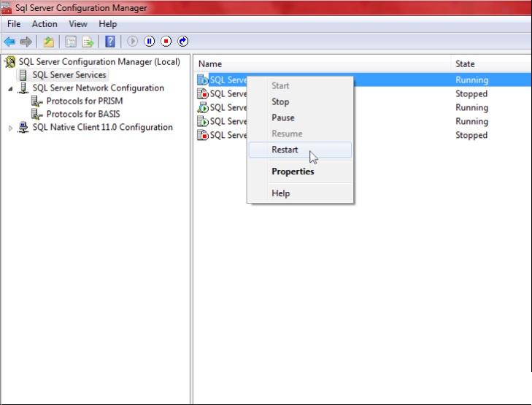This screenshot has height=405, width=532.
Task: Open the View menu
Action: pyautogui.click(x=78, y=24)
